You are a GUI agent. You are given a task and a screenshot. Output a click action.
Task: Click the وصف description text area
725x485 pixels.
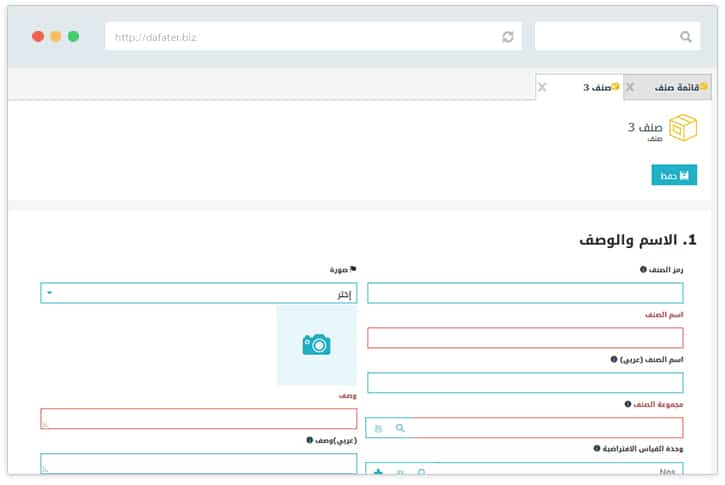198,418
